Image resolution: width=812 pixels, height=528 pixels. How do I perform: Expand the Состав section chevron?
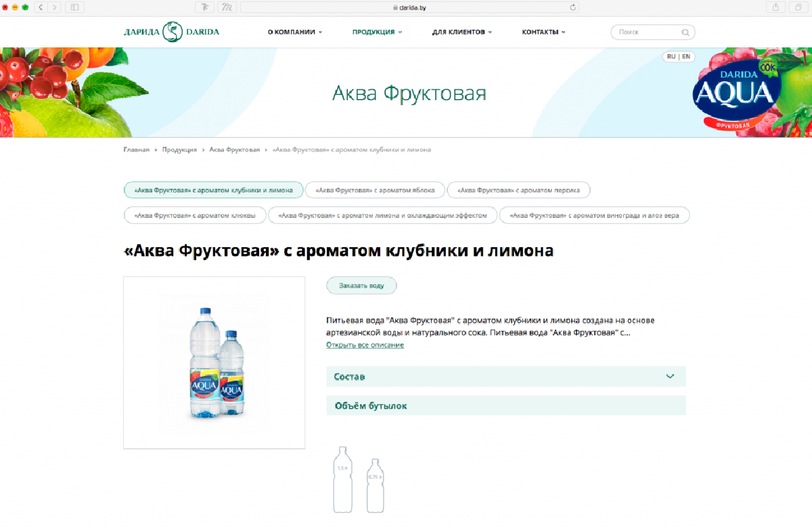[670, 376]
